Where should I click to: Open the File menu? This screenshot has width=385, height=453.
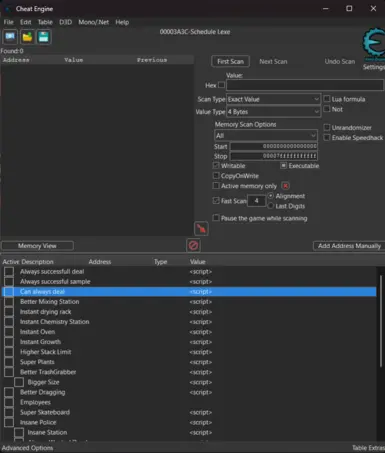click(9, 22)
